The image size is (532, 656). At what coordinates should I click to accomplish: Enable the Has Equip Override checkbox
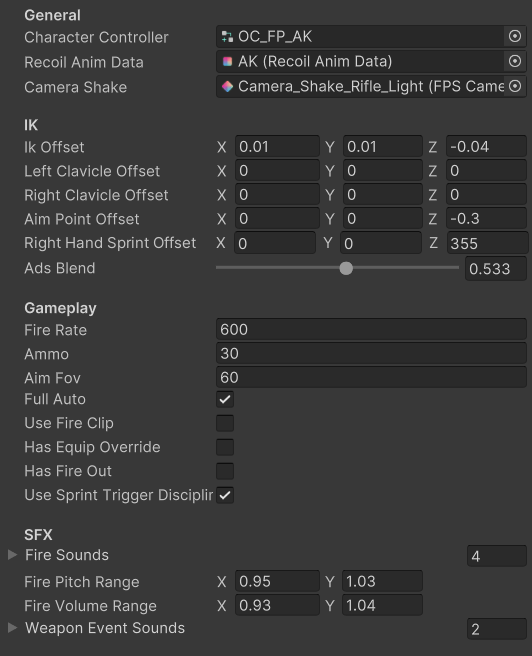pos(225,447)
